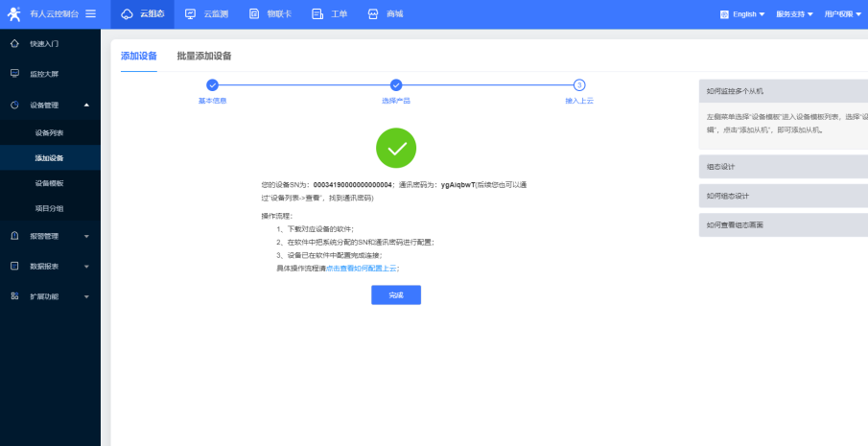Click the blue 完成 button

pos(395,295)
